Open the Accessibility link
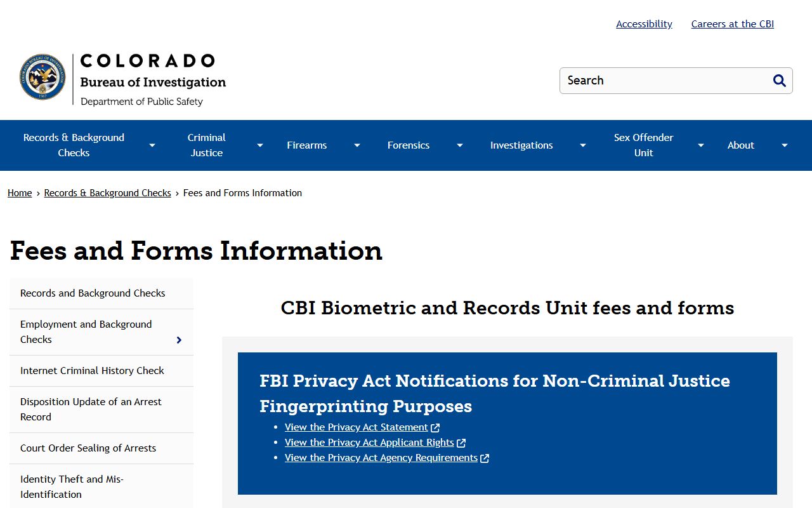 pos(644,24)
